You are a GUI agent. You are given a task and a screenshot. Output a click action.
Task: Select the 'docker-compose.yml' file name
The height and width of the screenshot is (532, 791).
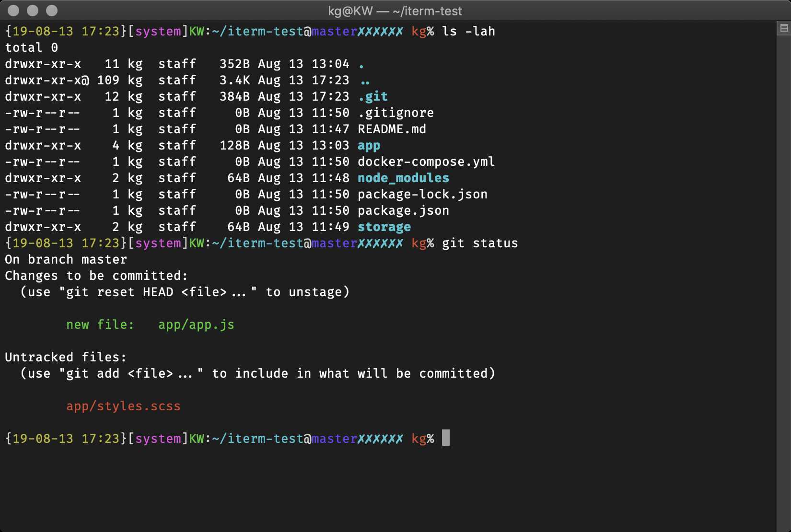coord(427,162)
